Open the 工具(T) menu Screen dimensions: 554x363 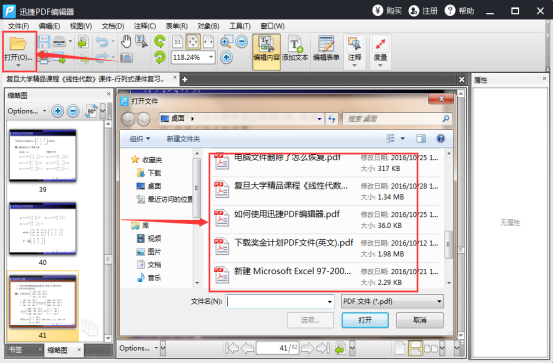[x=240, y=26]
